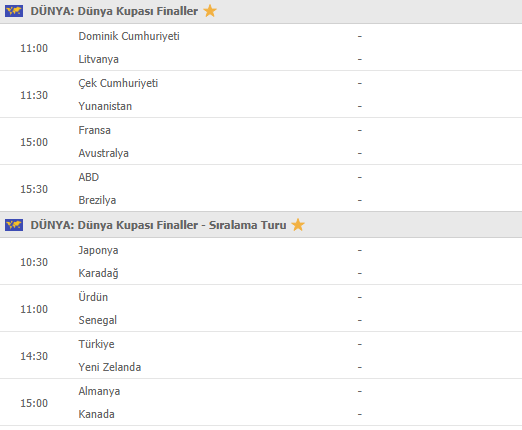This screenshot has height=430, width=522.
Task: Open Türkiye match details
Action: point(261,355)
